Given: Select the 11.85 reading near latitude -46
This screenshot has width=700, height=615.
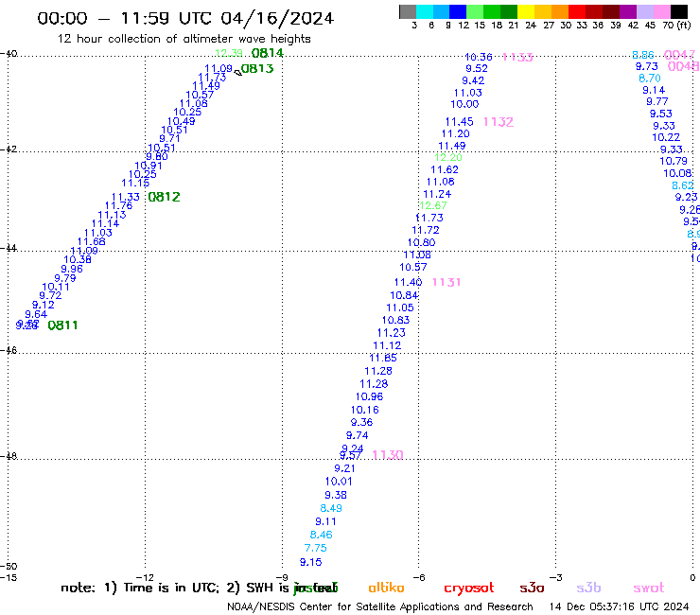Looking at the screenshot, I should tap(383, 358).
